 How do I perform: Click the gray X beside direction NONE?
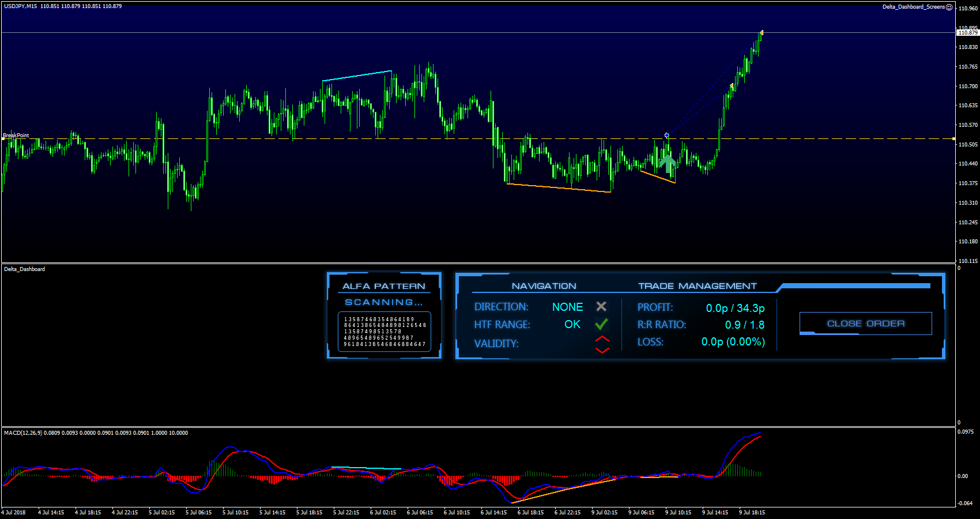[601, 307]
